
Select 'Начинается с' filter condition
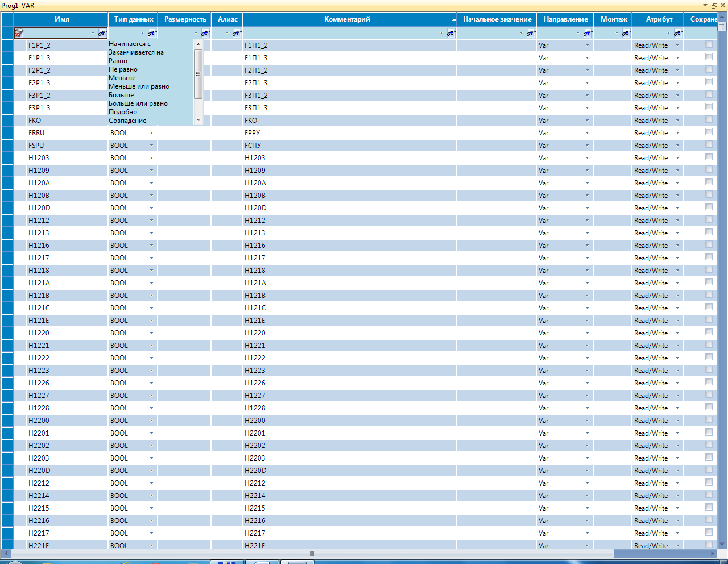(x=130, y=44)
